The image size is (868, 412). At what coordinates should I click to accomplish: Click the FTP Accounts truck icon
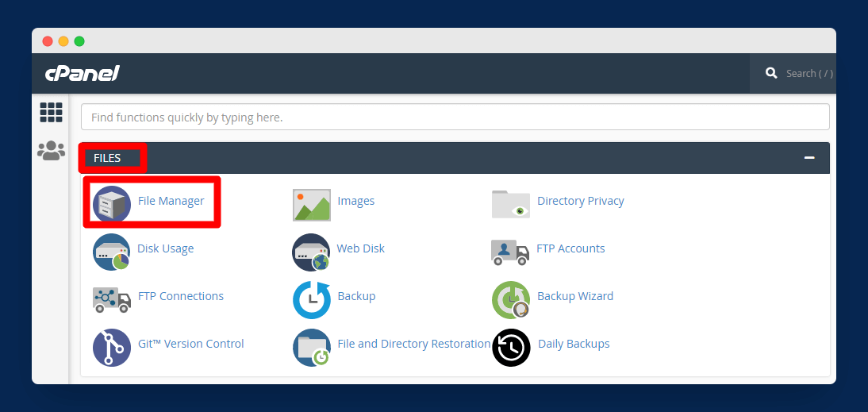point(510,252)
